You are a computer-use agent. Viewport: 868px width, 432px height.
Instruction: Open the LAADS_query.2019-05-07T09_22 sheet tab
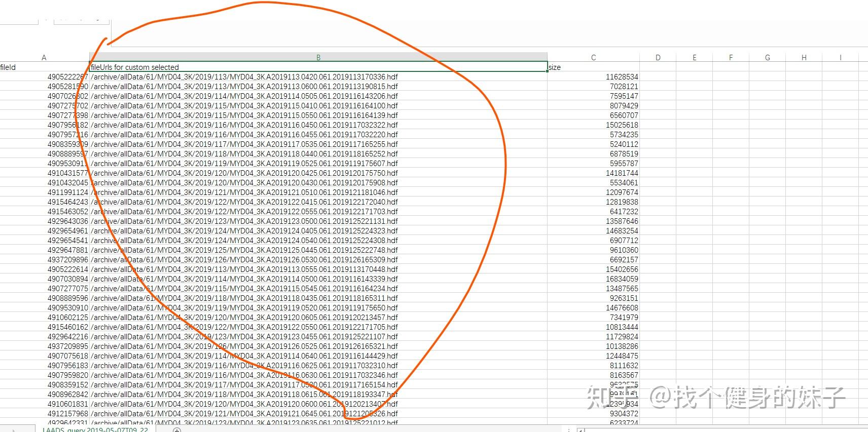tap(95, 429)
